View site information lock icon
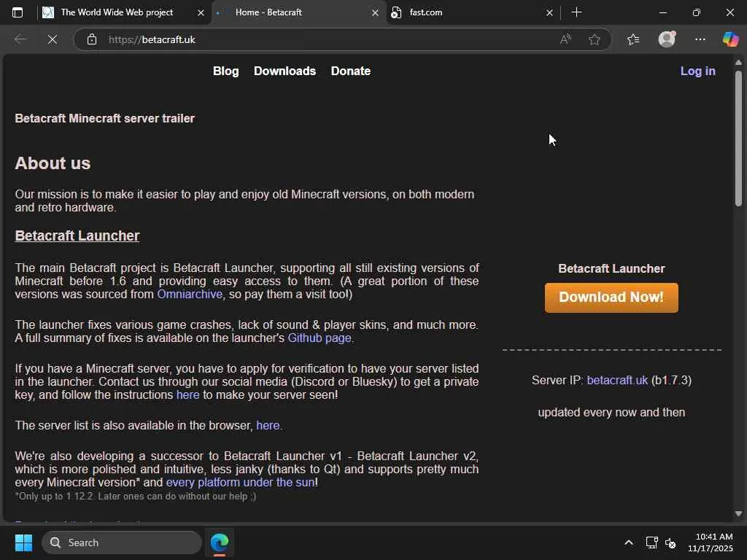747x560 pixels. point(92,39)
